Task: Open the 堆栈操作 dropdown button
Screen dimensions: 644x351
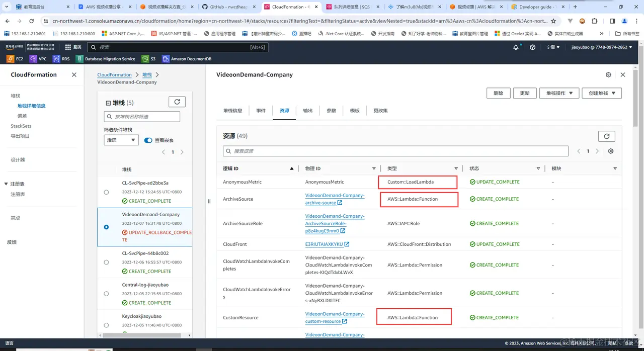Action: point(559,93)
